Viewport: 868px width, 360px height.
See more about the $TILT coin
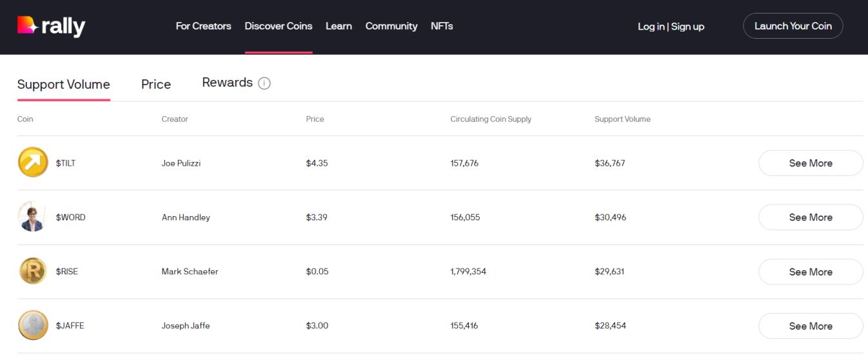tap(811, 163)
